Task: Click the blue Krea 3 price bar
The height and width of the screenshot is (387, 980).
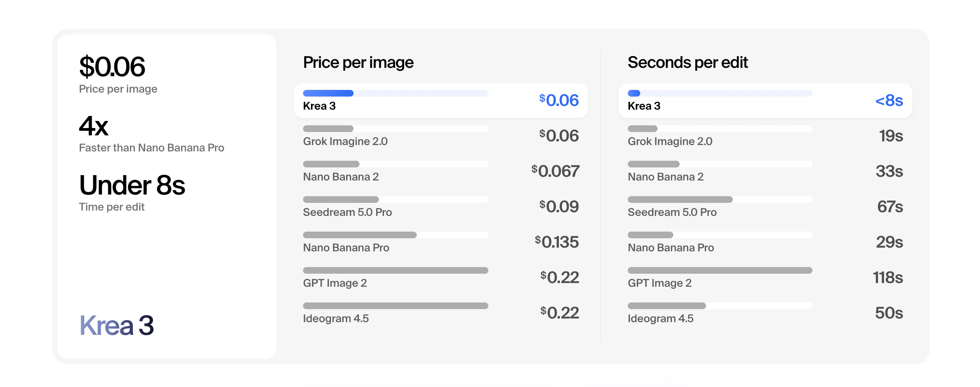Action: coord(328,93)
